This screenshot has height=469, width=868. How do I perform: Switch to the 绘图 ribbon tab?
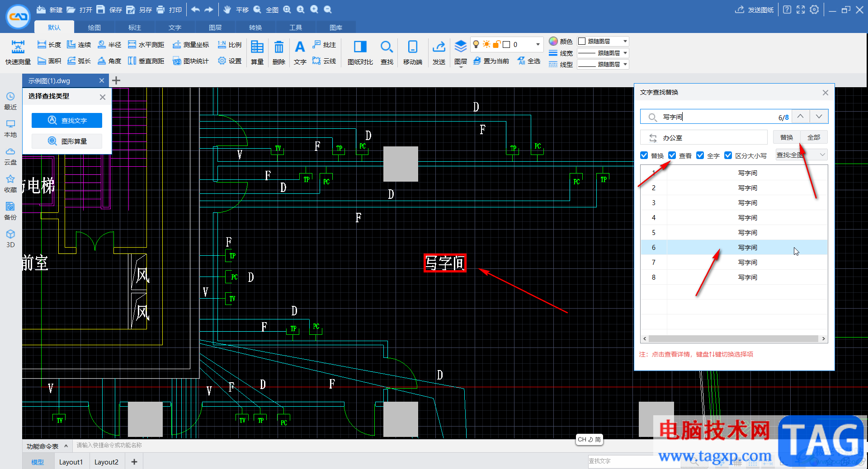pyautogui.click(x=94, y=28)
